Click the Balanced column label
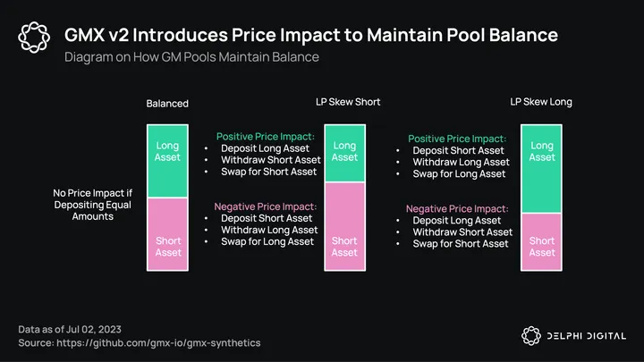The image size is (644, 362). click(167, 104)
